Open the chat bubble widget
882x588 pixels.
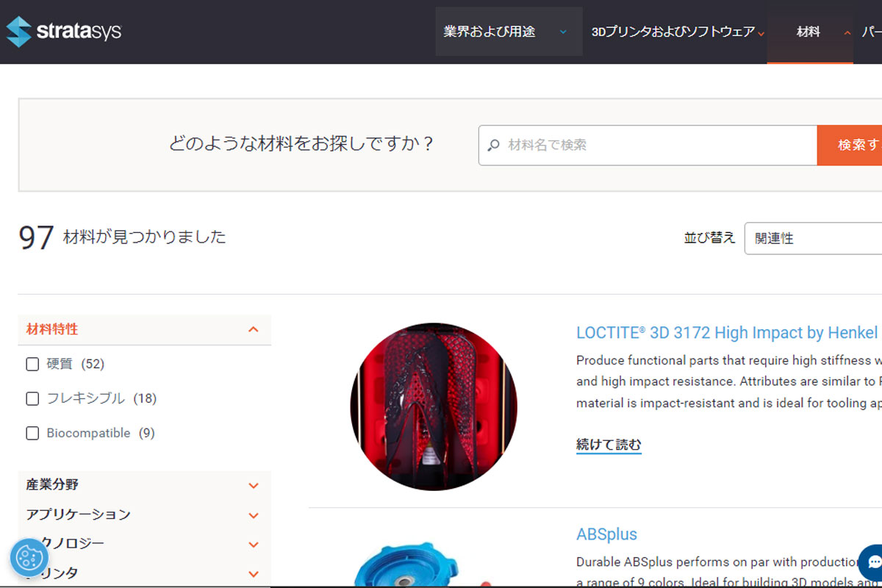(873, 563)
